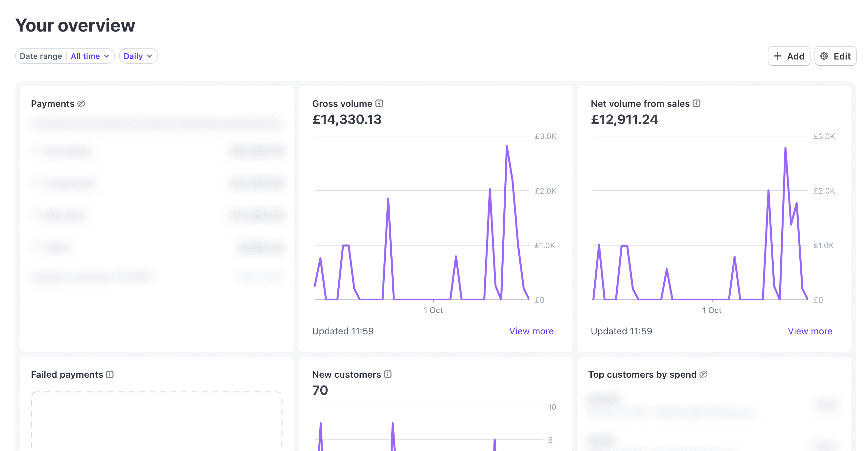Screen dimensions: 868x451
Task: Click the Updated 11:59 timestamp under Gross volume
Action: (343, 331)
